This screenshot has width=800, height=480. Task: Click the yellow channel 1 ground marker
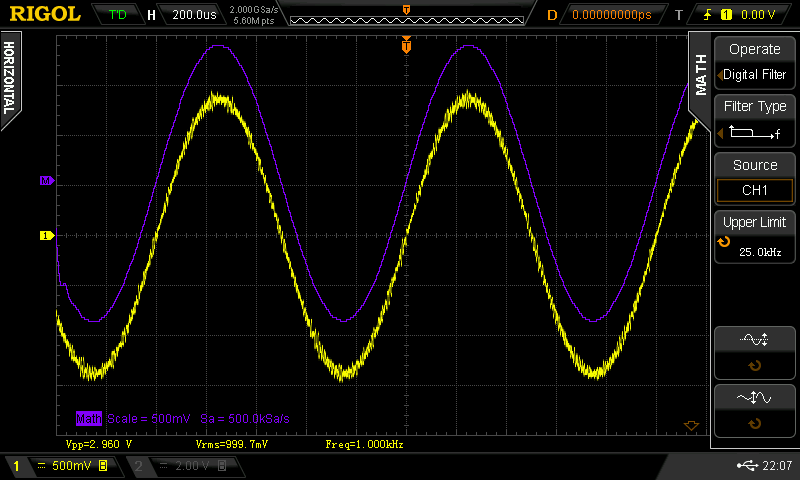point(47,236)
